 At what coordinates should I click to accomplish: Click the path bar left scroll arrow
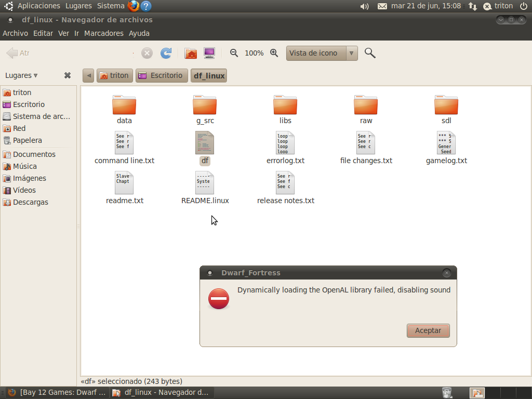tap(88, 75)
